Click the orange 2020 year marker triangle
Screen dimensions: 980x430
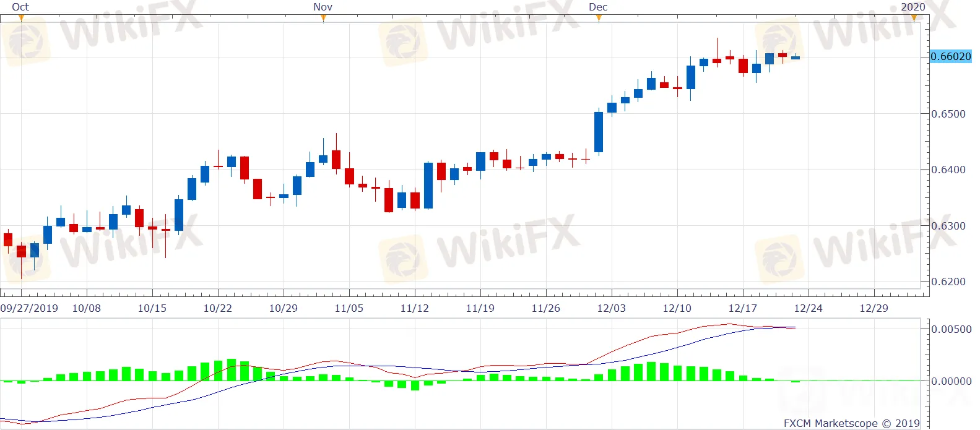(914, 18)
